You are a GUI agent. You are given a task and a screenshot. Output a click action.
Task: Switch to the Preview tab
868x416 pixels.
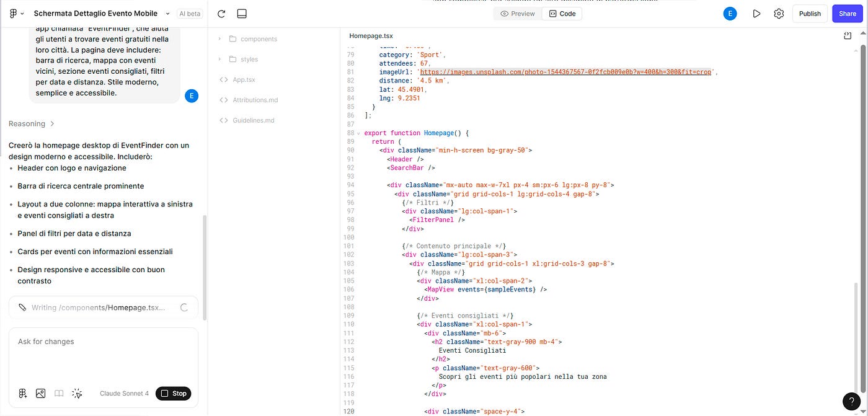point(518,14)
